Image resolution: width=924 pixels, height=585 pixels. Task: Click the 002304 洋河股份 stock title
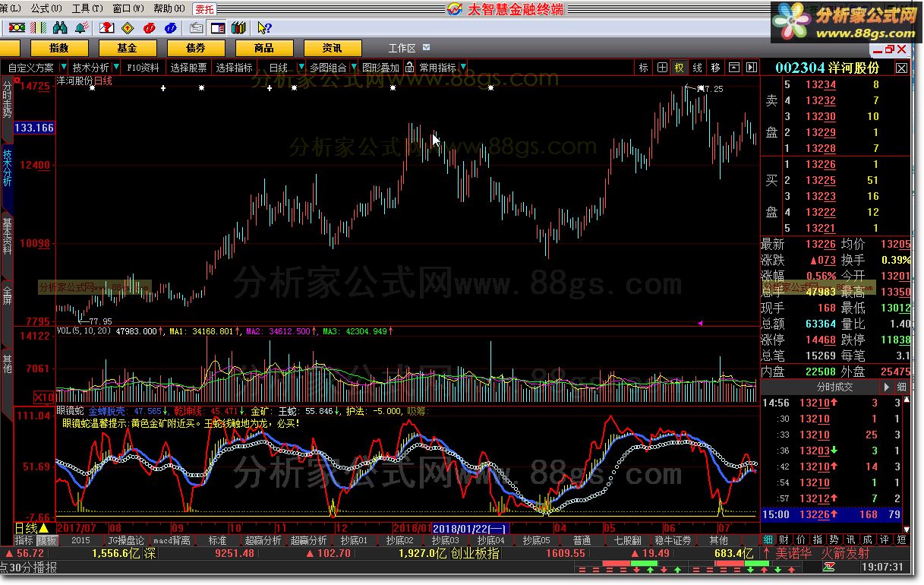coord(827,68)
